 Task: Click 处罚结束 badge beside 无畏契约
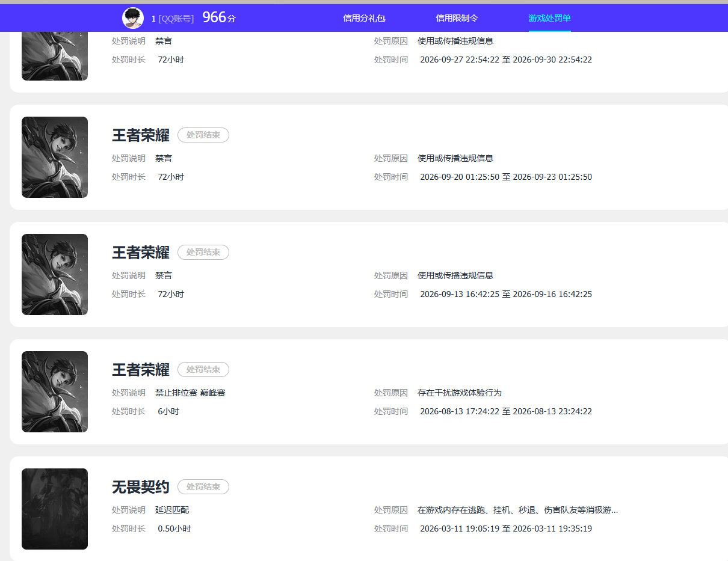(x=203, y=487)
